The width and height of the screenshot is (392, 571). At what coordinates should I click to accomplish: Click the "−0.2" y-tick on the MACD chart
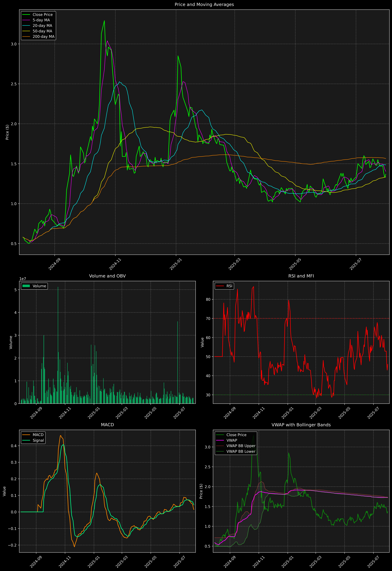tap(12, 545)
